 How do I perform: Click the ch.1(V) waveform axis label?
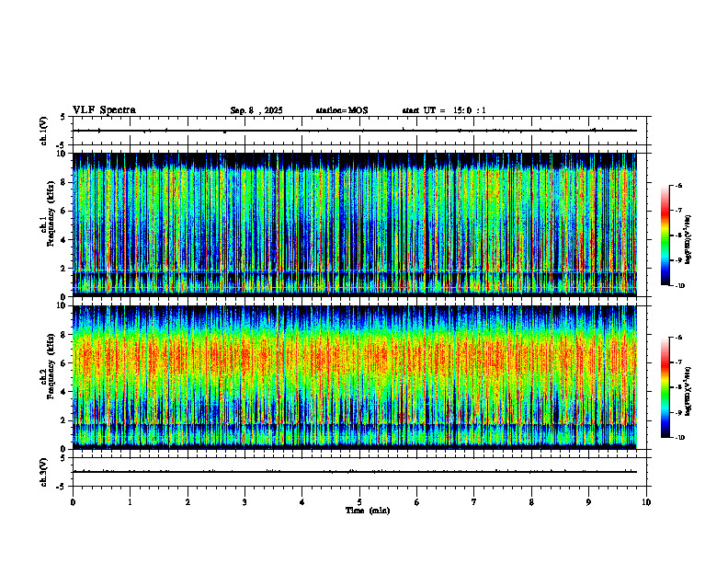(x=44, y=131)
